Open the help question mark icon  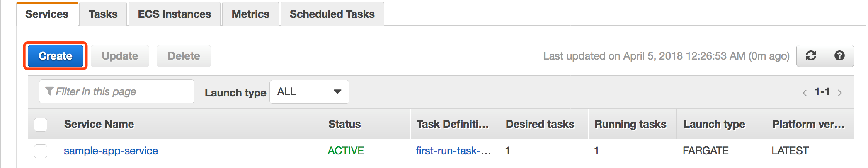tap(839, 56)
